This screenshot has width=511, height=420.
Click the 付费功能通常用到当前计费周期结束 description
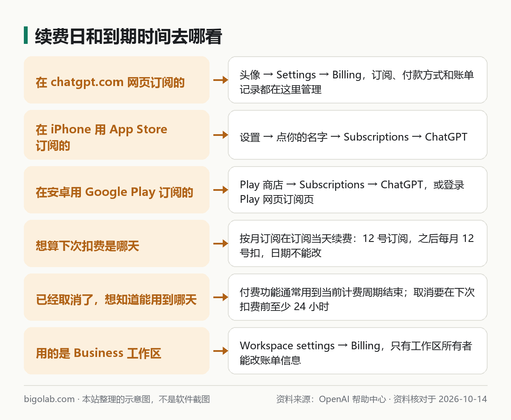pos(357,299)
